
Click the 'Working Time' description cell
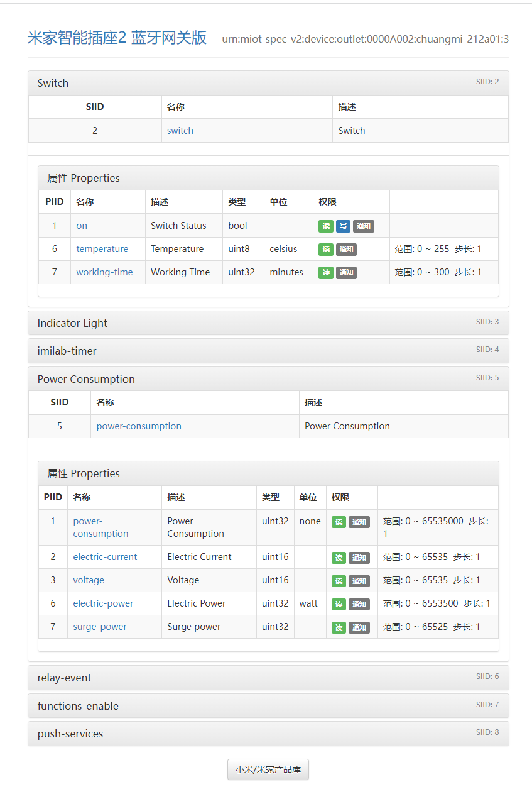(x=184, y=272)
